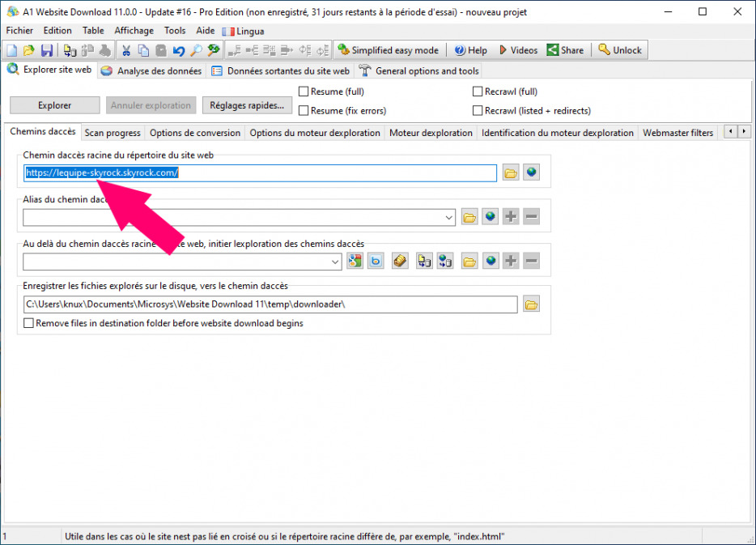Open the Options de conversion tab
Image resolution: width=756 pixels, height=545 pixels.
point(195,133)
